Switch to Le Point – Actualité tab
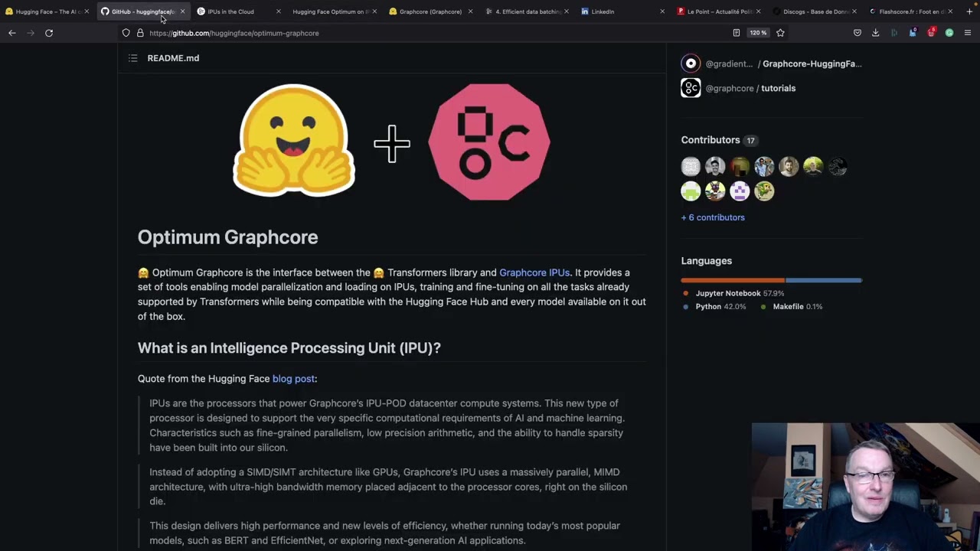Image resolution: width=980 pixels, height=551 pixels. 720,11
